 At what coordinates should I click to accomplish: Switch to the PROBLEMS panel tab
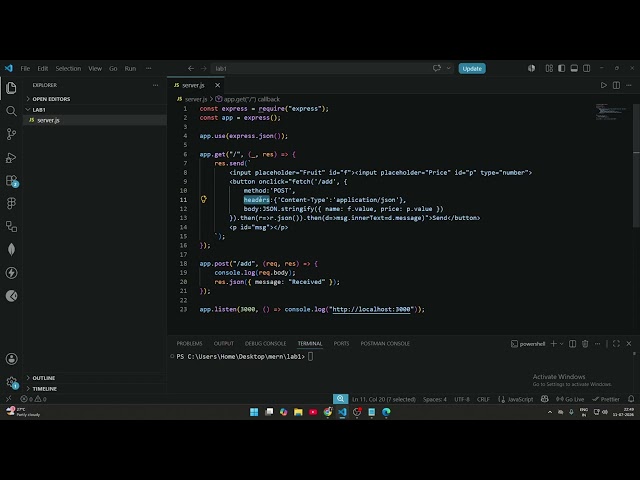pos(189,343)
